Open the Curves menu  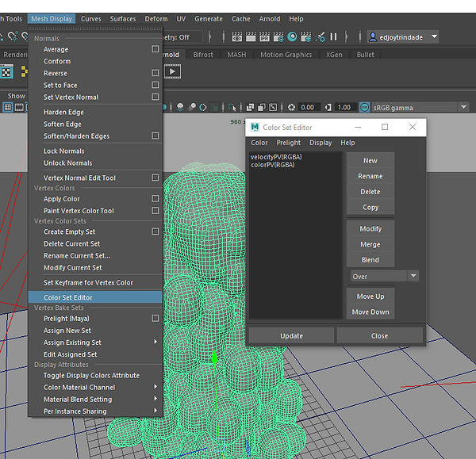(x=90, y=19)
